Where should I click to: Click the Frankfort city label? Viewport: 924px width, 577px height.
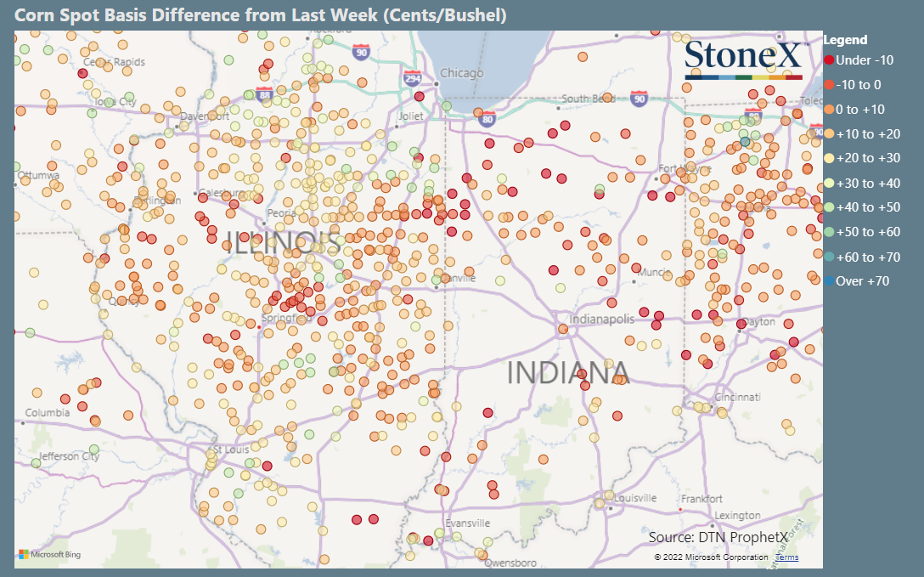click(x=701, y=499)
